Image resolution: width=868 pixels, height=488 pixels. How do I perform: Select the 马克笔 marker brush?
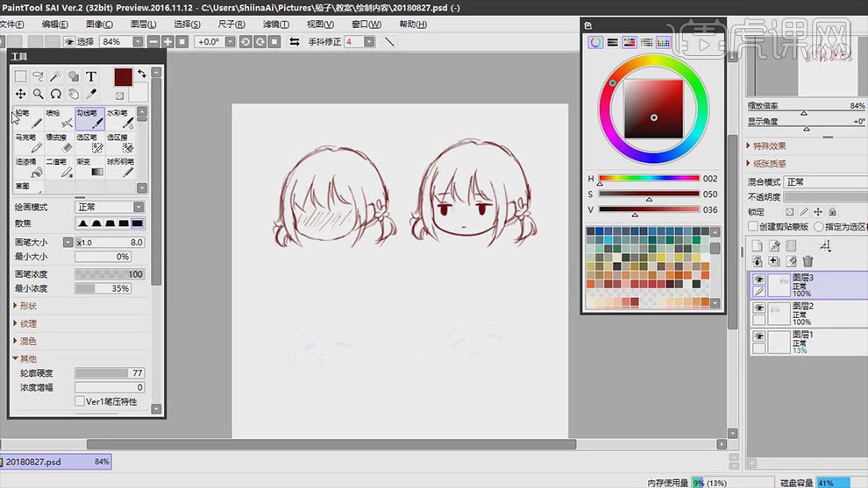[x=28, y=143]
